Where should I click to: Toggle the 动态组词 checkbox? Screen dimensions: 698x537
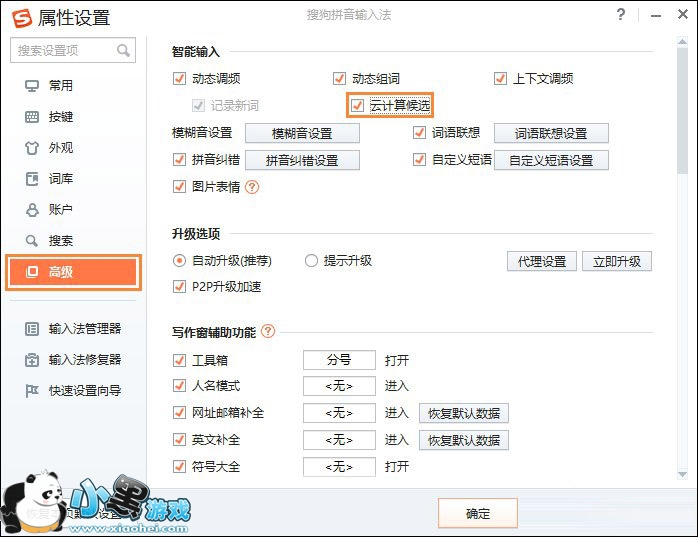pyautogui.click(x=339, y=79)
